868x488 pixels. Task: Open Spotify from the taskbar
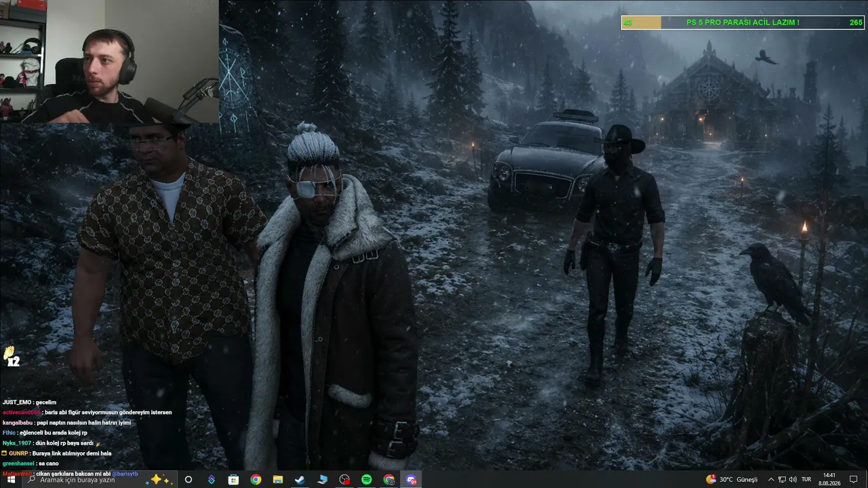pyautogui.click(x=367, y=480)
